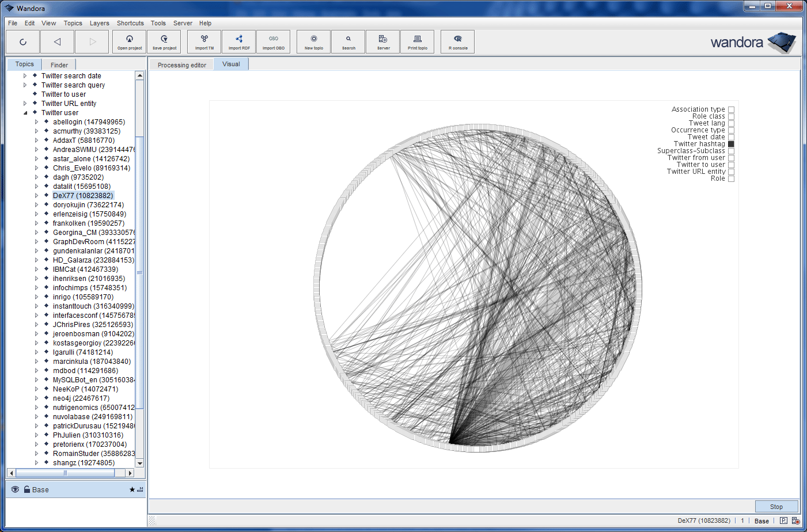Uncheck the Twitter hashtag checkbox

(731, 144)
